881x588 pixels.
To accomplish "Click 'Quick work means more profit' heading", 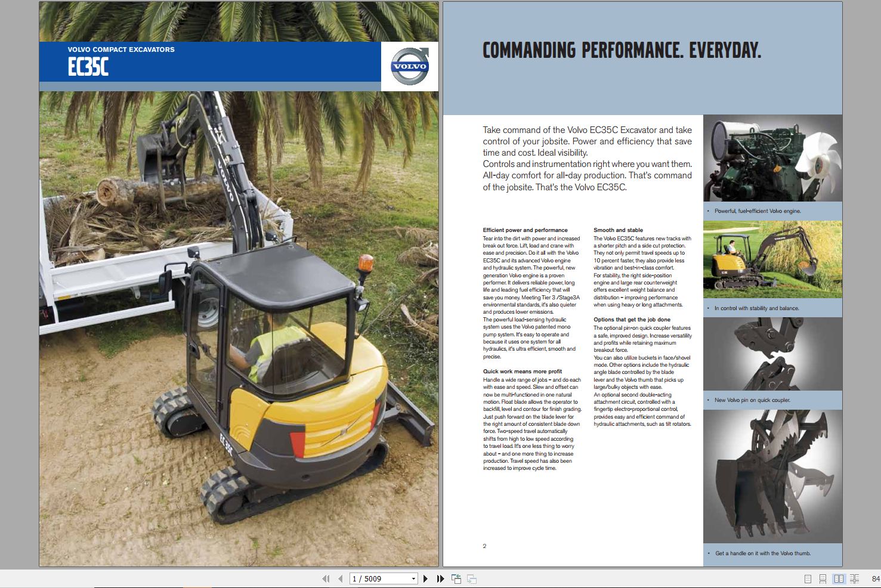I will pyautogui.click(x=523, y=371).
